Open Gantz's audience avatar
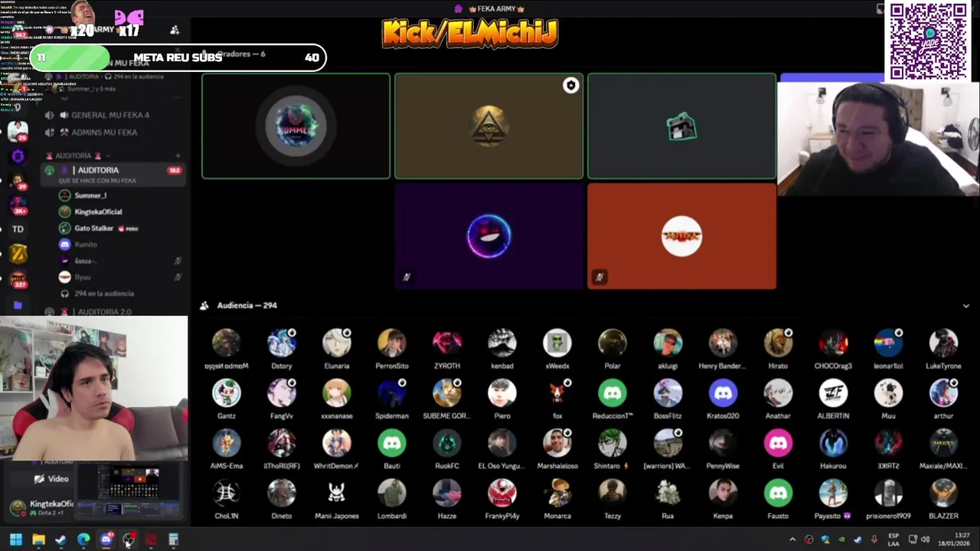This screenshot has height=551, width=980. click(226, 393)
